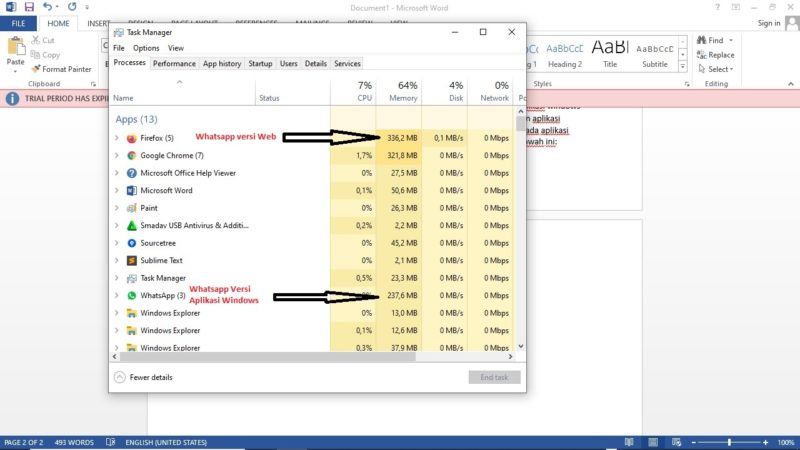Click the Smadav USB Antivirus icon
The image size is (800, 450).
pyautogui.click(x=132, y=226)
